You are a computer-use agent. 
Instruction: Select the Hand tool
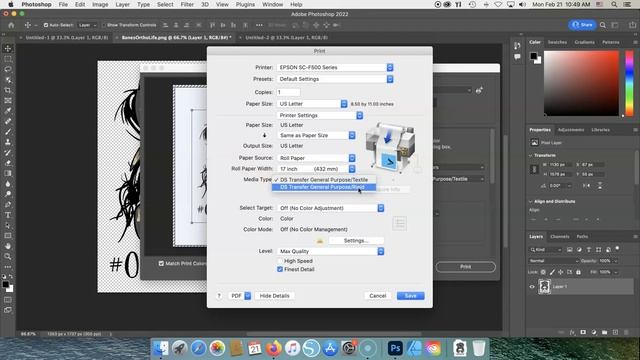pyautogui.click(x=8, y=246)
